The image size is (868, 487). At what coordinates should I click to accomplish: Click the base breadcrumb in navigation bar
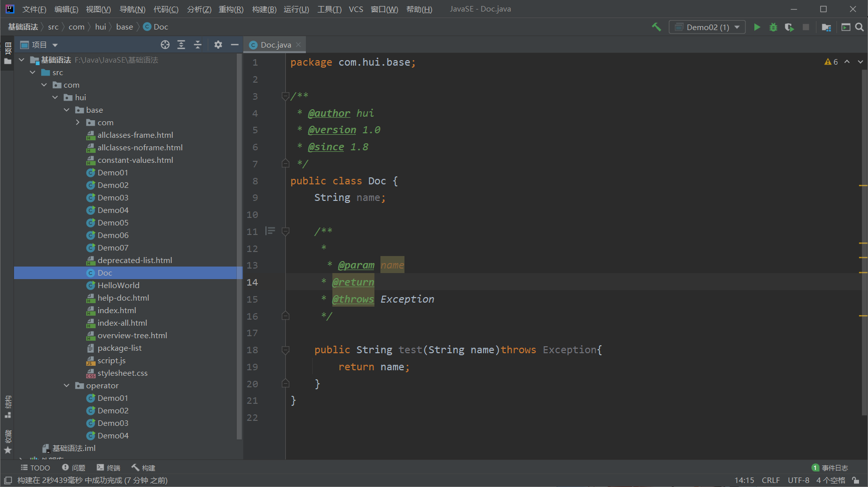click(125, 27)
